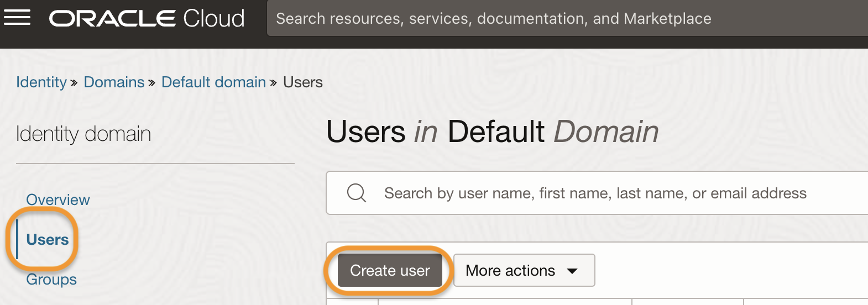Open Default domain breadcrumb link
The image size is (868, 305).
pyautogui.click(x=213, y=82)
